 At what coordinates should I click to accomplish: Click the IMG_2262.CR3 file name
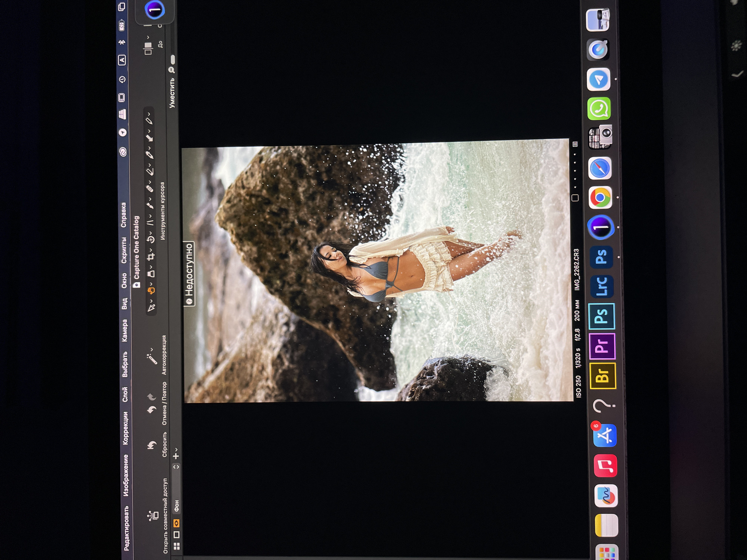click(x=577, y=270)
